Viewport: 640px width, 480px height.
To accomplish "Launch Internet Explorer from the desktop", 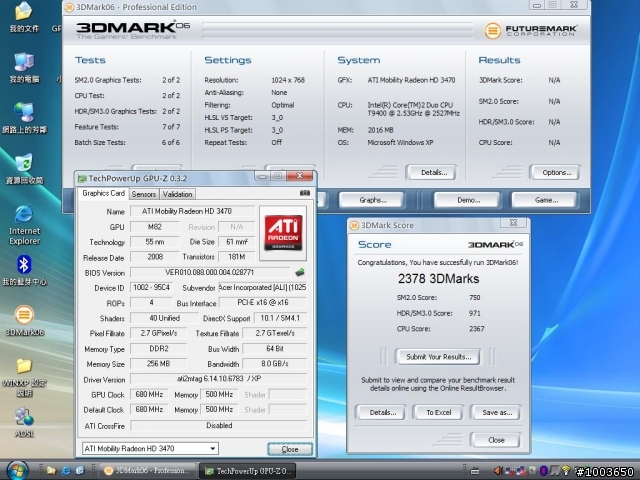I will 24,225.
